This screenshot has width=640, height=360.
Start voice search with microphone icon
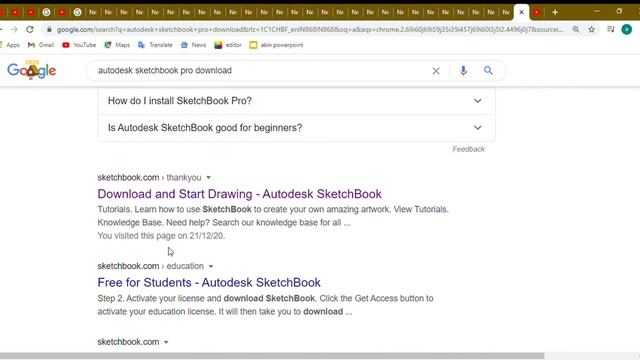tap(463, 71)
